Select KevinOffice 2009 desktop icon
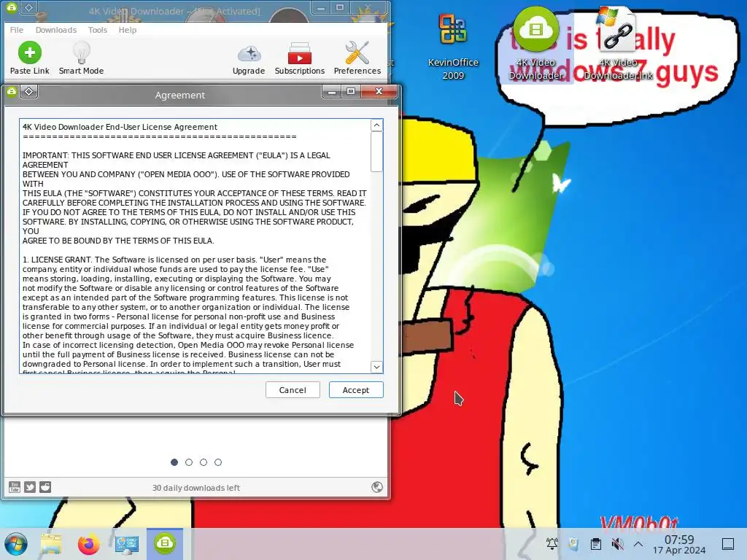This screenshot has width=747, height=560. [453, 47]
